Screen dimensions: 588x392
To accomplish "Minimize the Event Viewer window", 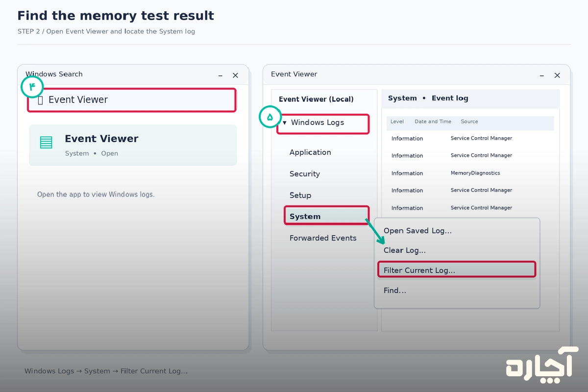I will click(x=542, y=75).
